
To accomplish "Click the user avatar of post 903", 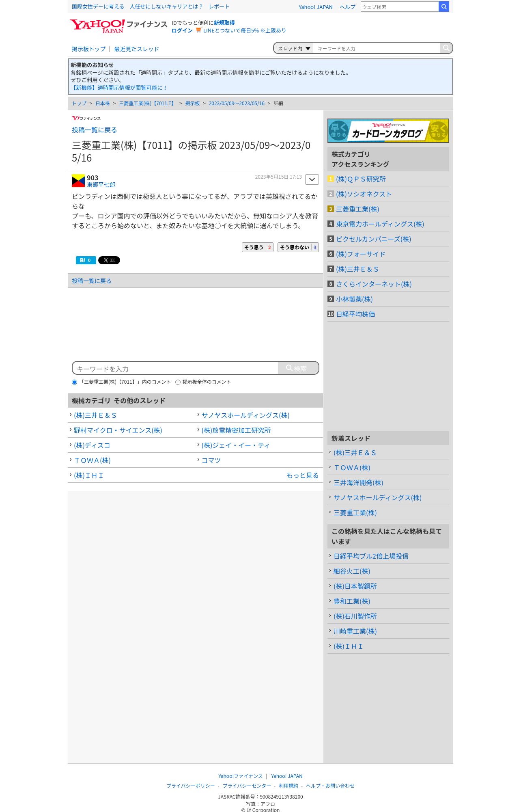I will (78, 181).
